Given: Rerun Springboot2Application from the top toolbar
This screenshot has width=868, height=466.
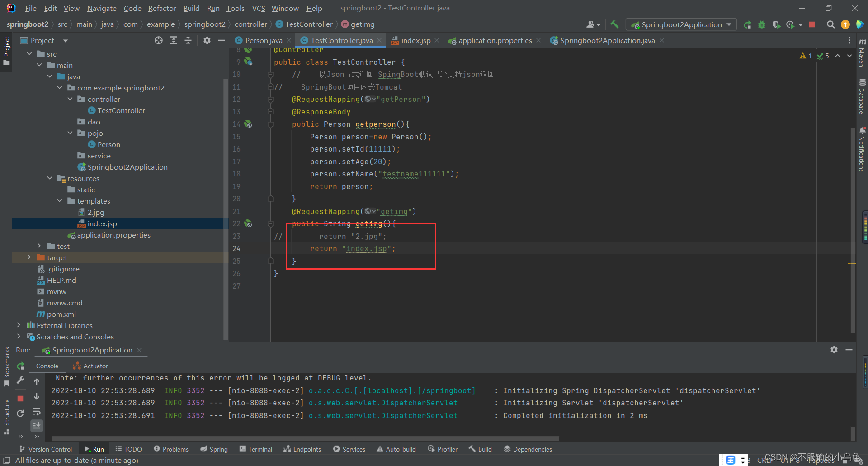Looking at the screenshot, I should [x=747, y=24].
